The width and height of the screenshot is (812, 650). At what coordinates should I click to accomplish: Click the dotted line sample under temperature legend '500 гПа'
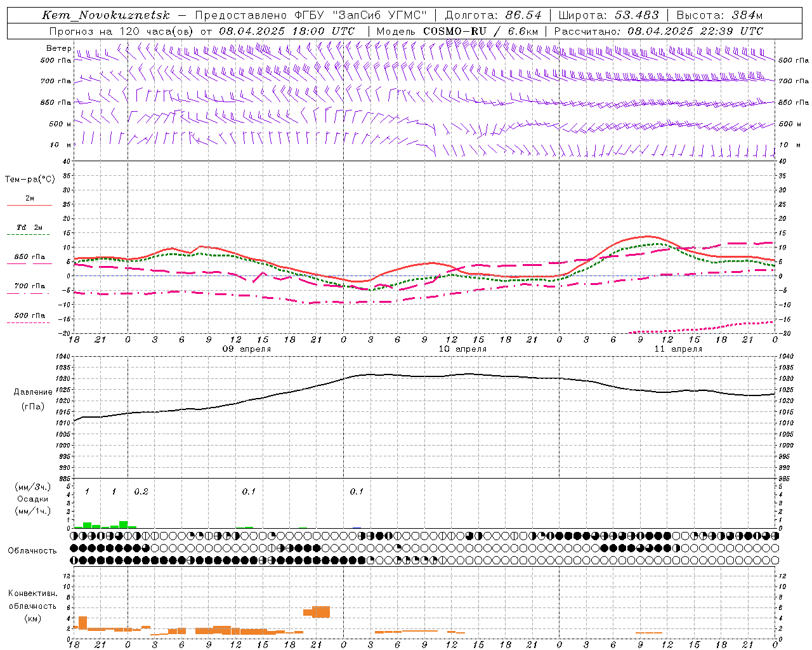pyautogui.click(x=29, y=323)
